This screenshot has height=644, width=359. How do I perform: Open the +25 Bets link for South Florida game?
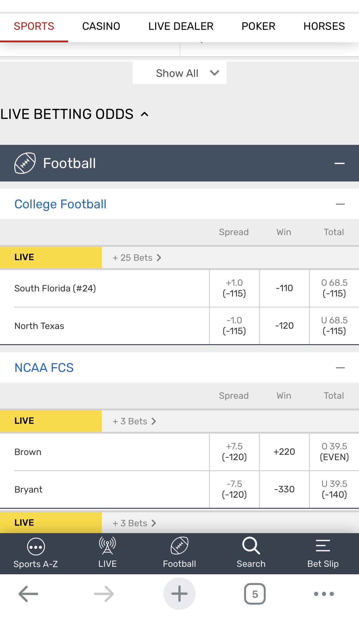137,258
